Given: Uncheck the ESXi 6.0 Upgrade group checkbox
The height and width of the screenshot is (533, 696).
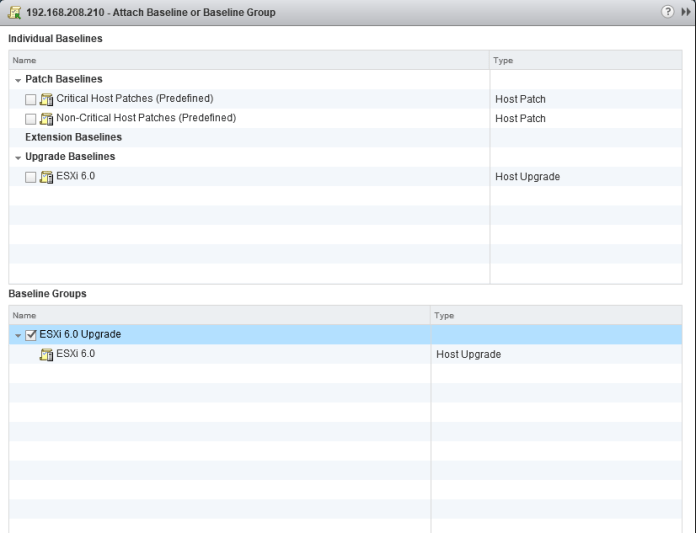Looking at the screenshot, I should tap(30, 334).
